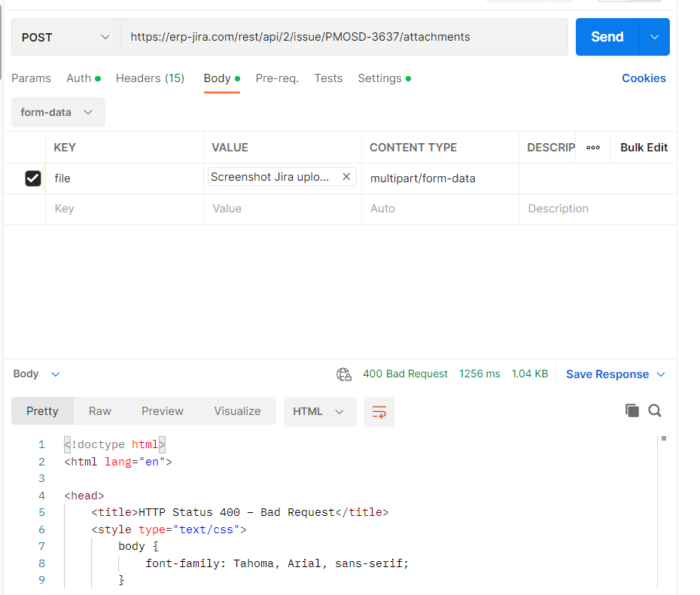
Task: Click the Screenshot Jira uplo... file value
Action: (x=269, y=177)
